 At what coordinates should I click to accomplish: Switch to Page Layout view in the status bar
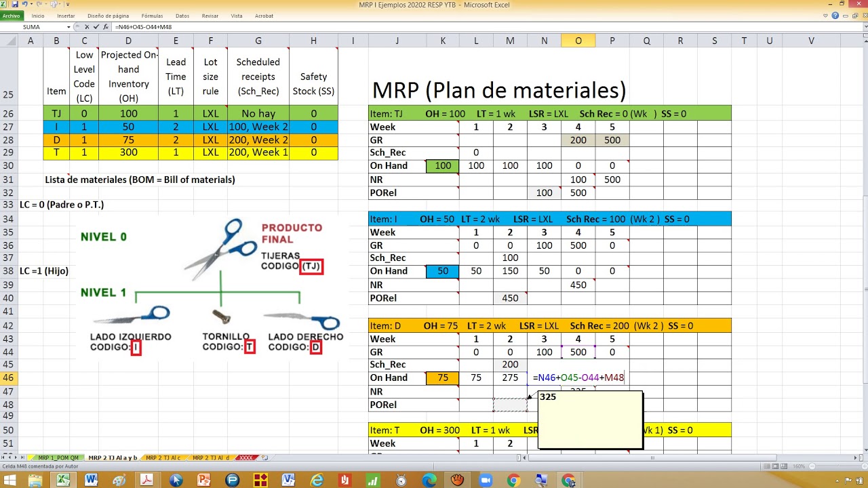775,466
